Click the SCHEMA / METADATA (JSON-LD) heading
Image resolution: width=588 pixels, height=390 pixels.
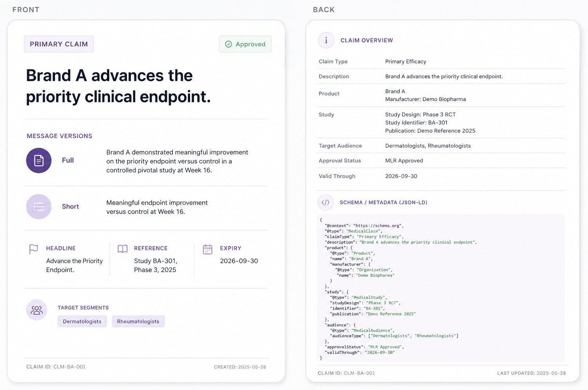point(383,202)
